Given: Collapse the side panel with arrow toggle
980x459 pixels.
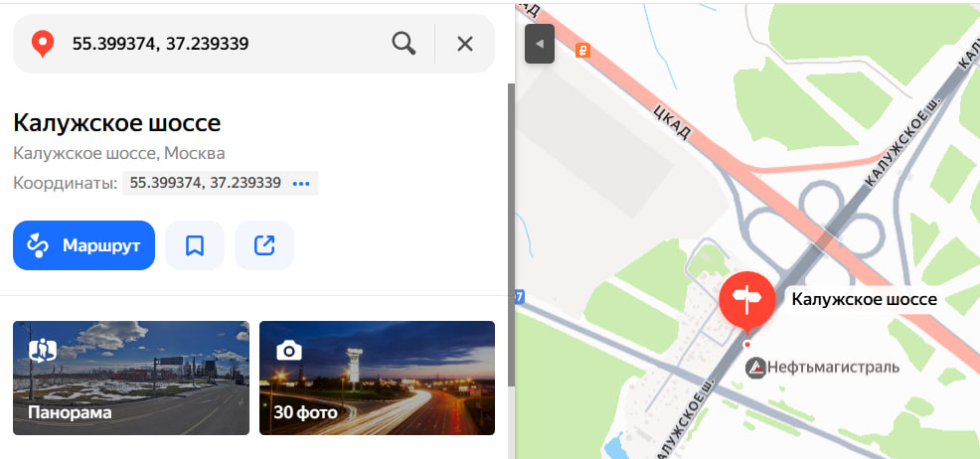Looking at the screenshot, I should tap(540, 44).
